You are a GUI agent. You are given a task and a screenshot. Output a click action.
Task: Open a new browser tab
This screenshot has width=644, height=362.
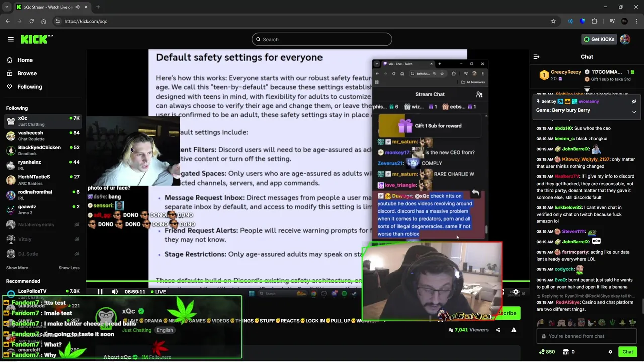[x=98, y=7]
